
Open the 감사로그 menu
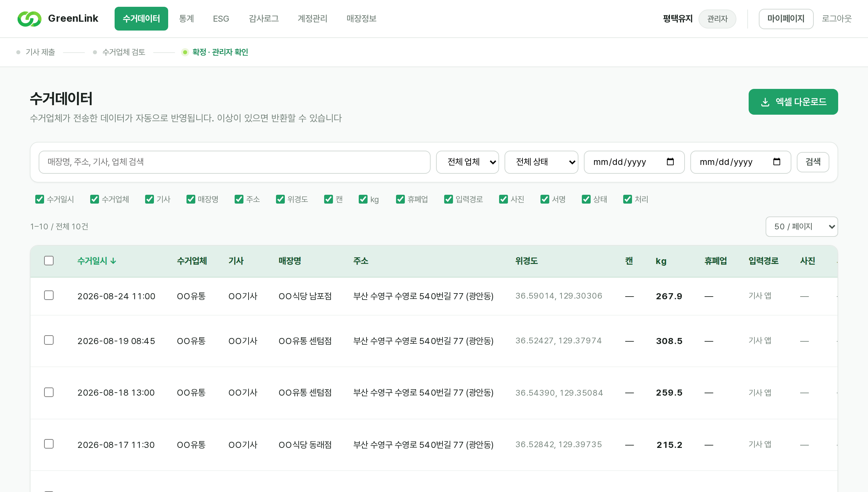tap(264, 19)
